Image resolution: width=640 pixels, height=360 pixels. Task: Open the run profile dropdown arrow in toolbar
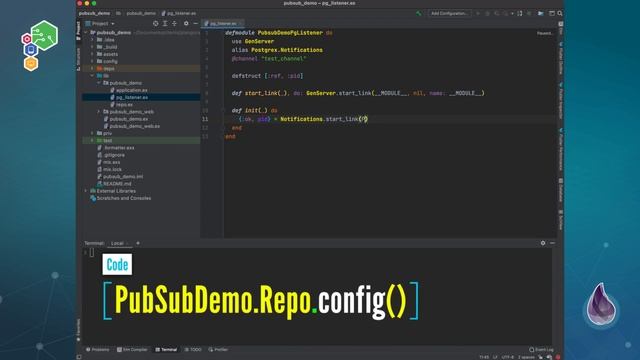[512, 13]
